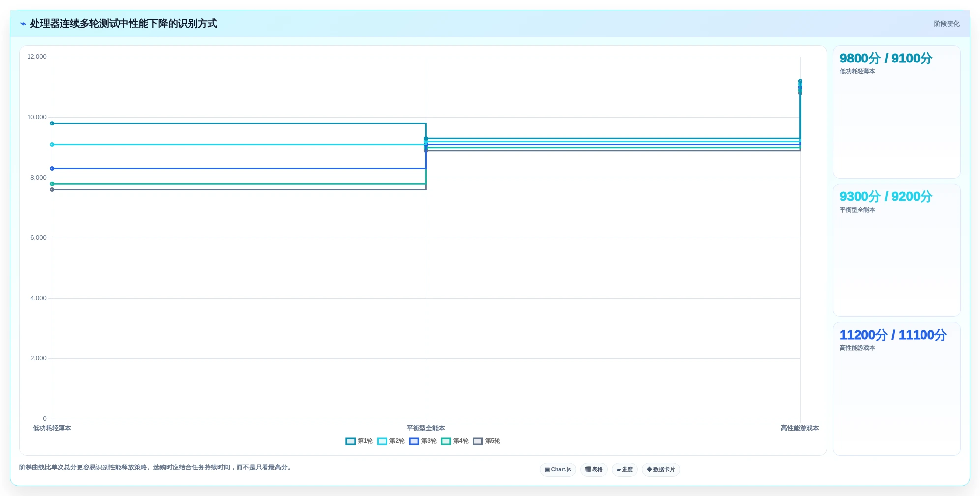This screenshot has width=980, height=496.
Task: Toggle the 第1轮 legend series
Action: (359, 441)
